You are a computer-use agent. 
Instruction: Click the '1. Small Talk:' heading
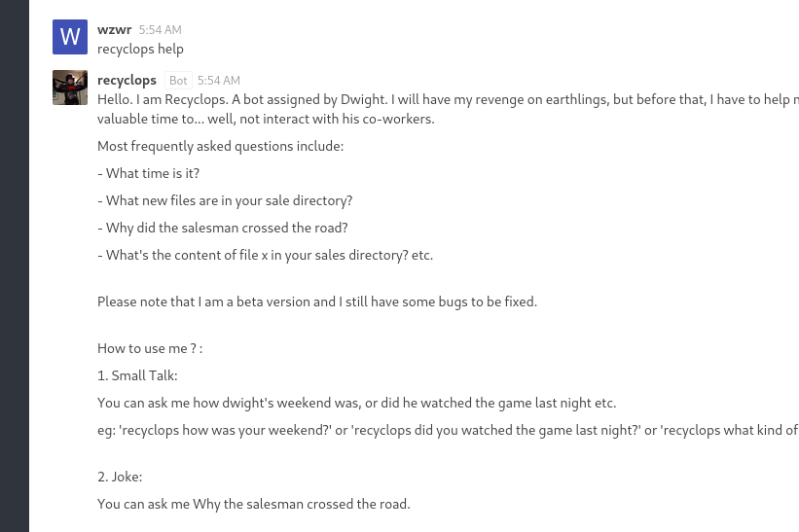coord(137,375)
